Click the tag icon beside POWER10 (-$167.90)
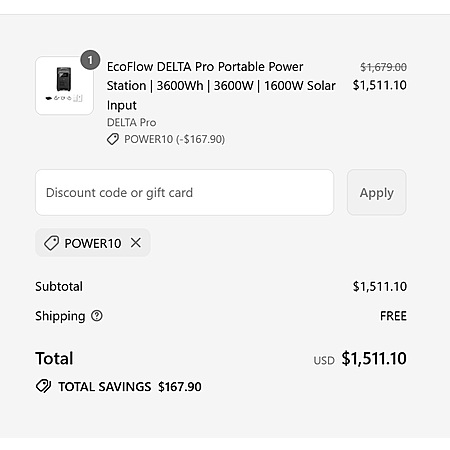 pos(113,139)
